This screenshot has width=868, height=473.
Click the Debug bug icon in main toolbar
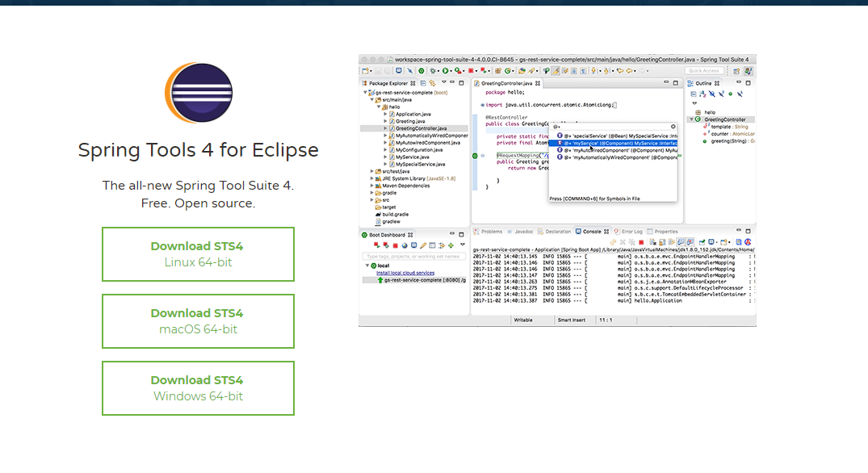click(x=433, y=71)
